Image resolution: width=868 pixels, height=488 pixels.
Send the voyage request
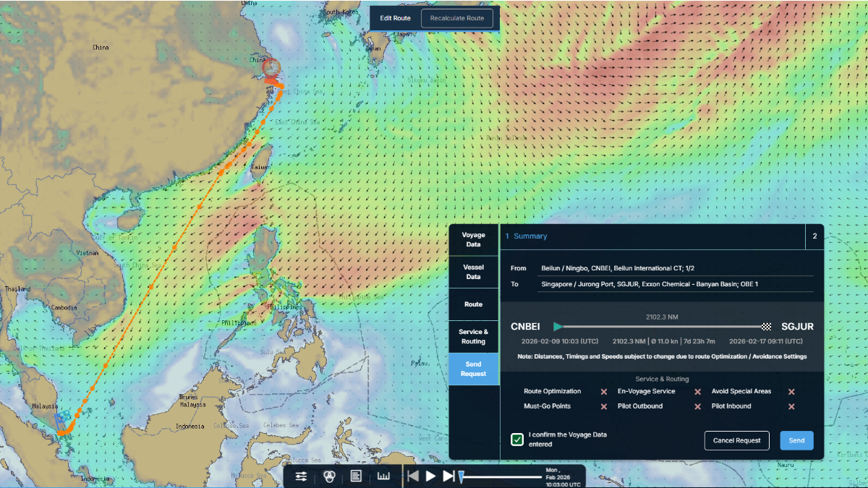point(796,440)
